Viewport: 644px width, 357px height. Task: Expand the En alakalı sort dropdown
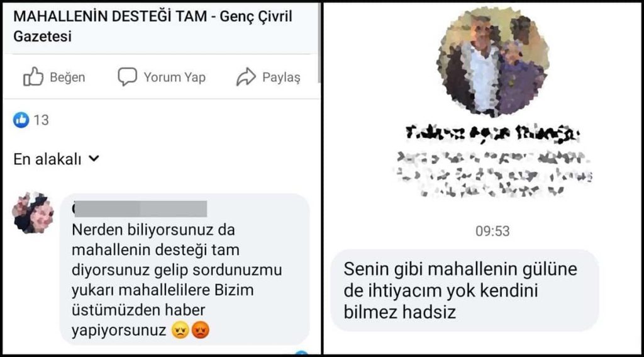pos(56,159)
